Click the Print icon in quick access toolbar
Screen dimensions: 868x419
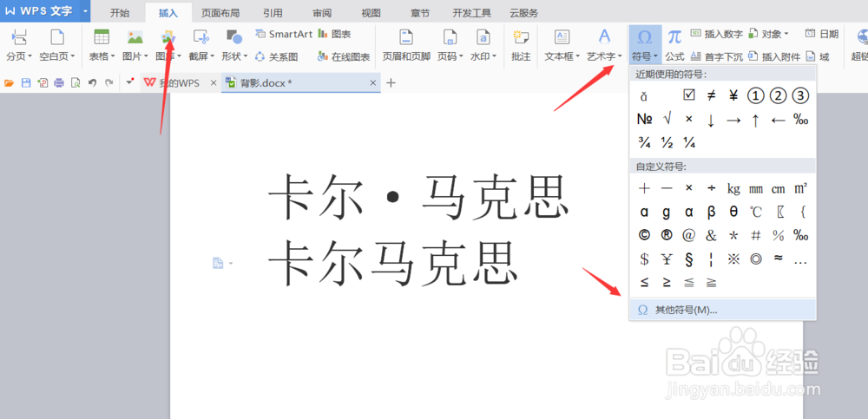pyautogui.click(x=59, y=83)
